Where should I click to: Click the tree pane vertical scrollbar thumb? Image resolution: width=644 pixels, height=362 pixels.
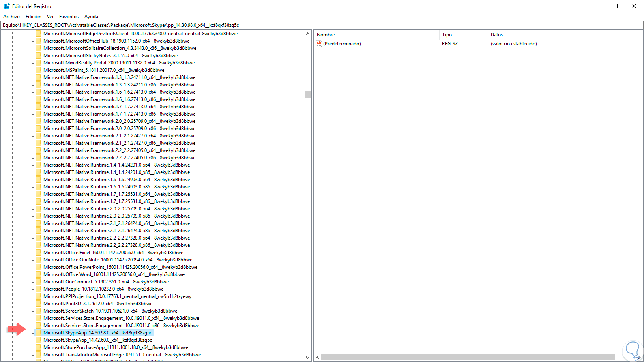coord(307,94)
